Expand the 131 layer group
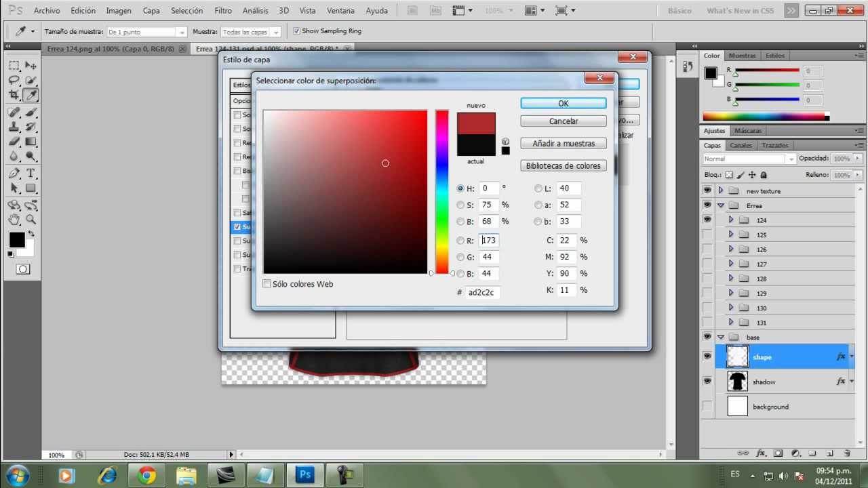Screen dimensions: 868x488 pyautogui.click(x=731, y=323)
